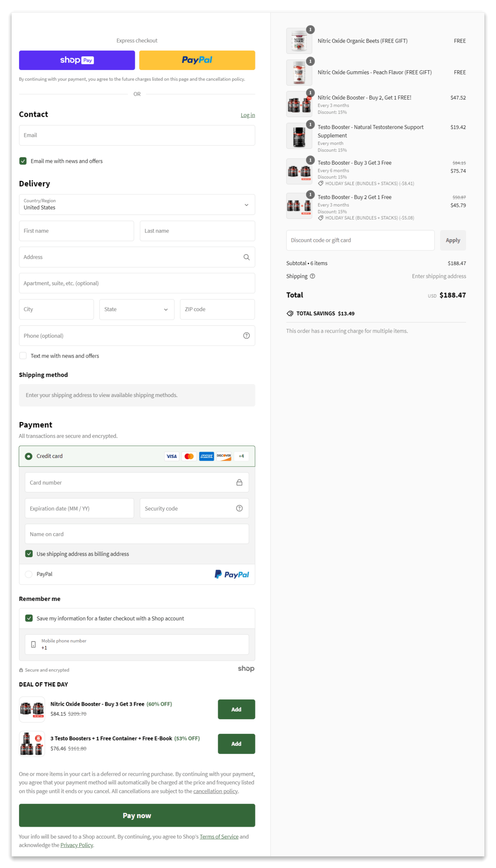Click the TOTAL SAVINGS $13.49 text
Screen dimensions: 496x868
pos(325,313)
